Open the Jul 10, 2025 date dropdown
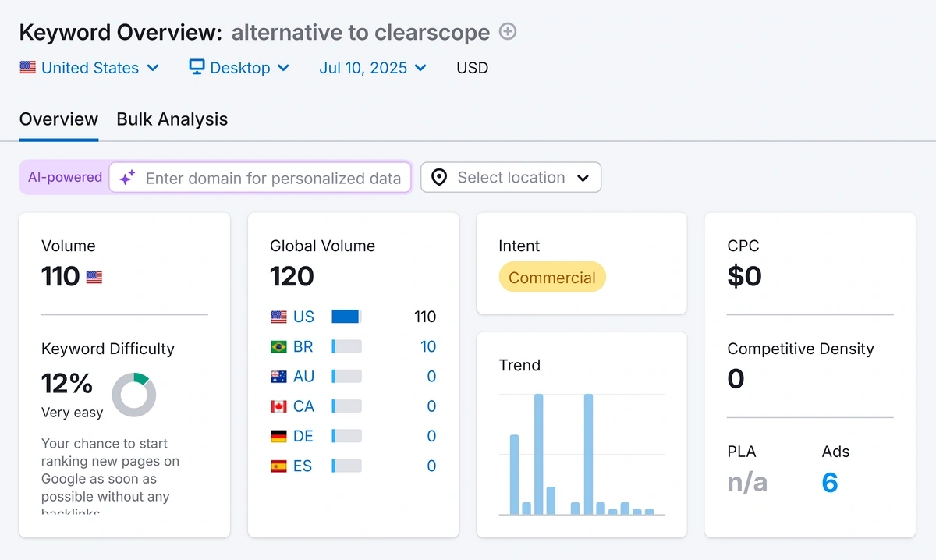This screenshot has height=560, width=936. [x=373, y=68]
